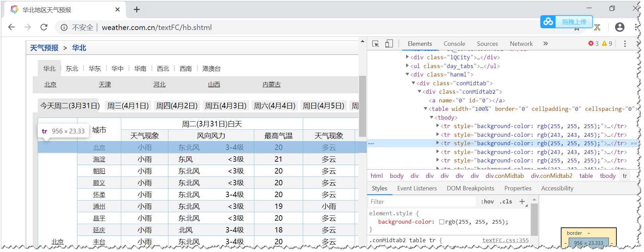Select the 华东 region tab
The height and width of the screenshot is (252, 644).
pos(95,68)
